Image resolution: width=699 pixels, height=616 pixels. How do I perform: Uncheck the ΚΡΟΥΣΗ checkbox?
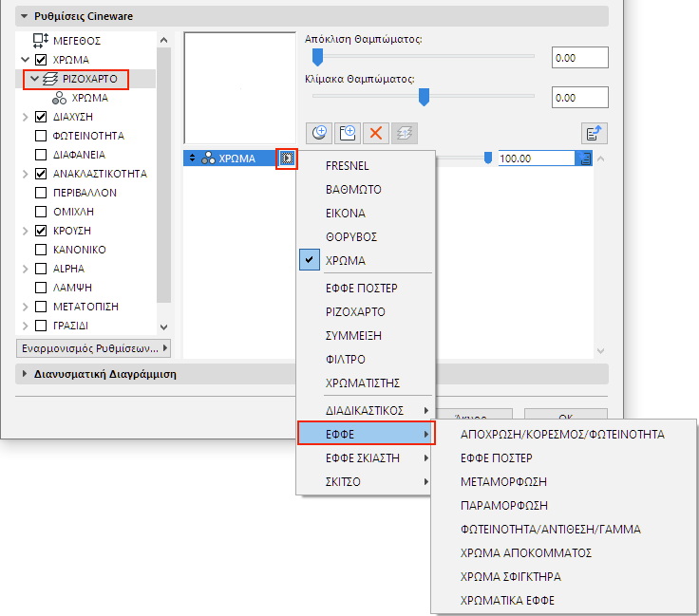pyautogui.click(x=41, y=231)
